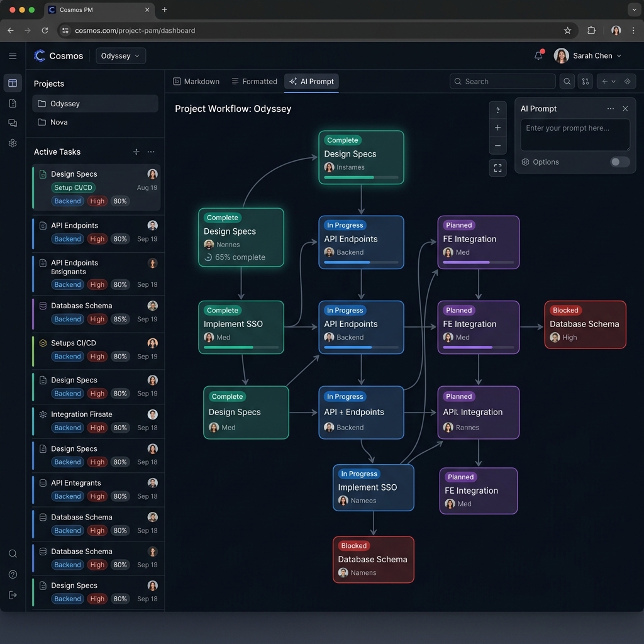Open the sidebar hamburger menu
Screen dimensions: 644x644
[x=13, y=55]
